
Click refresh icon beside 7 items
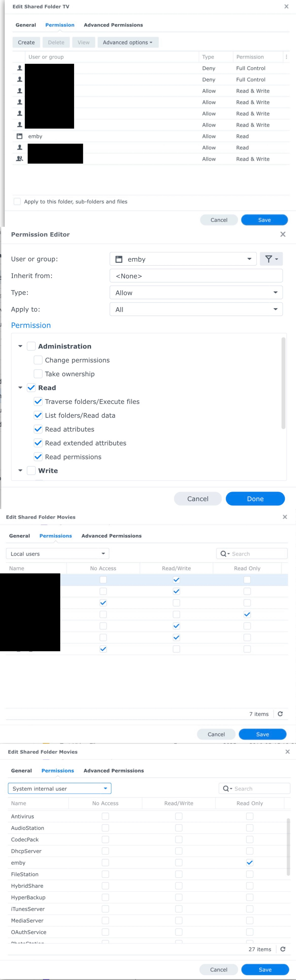[x=280, y=714]
